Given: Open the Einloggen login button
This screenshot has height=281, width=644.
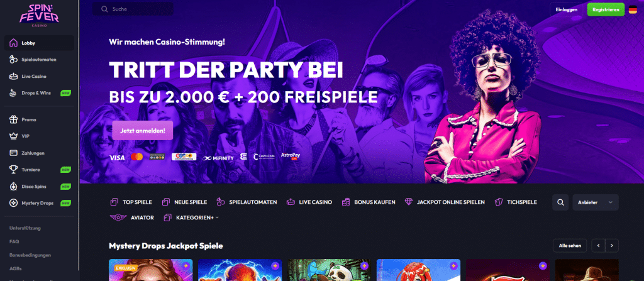Looking at the screenshot, I should click(x=567, y=9).
